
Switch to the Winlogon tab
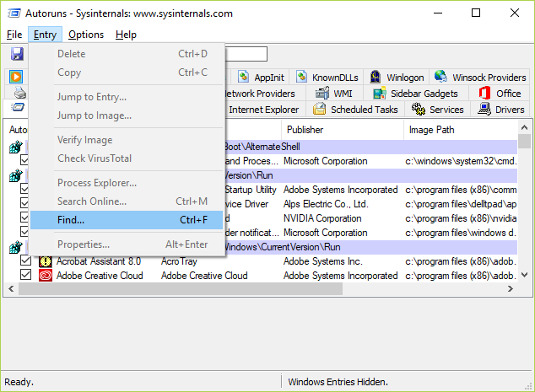(x=397, y=78)
